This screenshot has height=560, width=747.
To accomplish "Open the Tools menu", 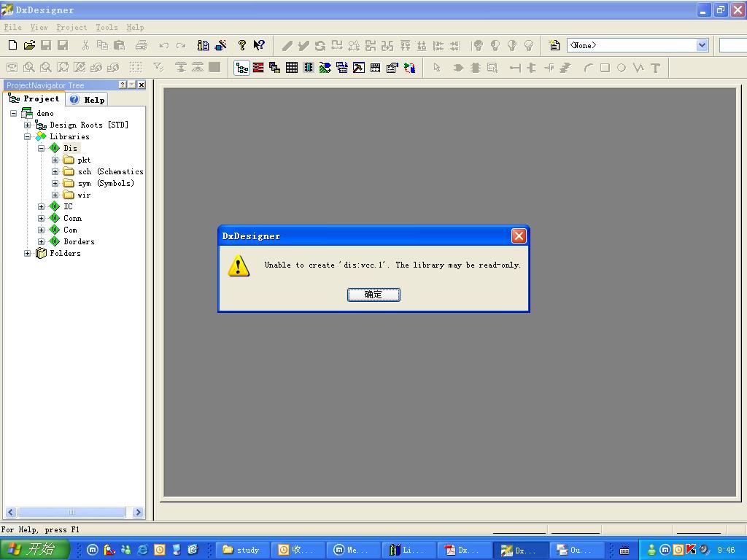I will click(x=107, y=27).
